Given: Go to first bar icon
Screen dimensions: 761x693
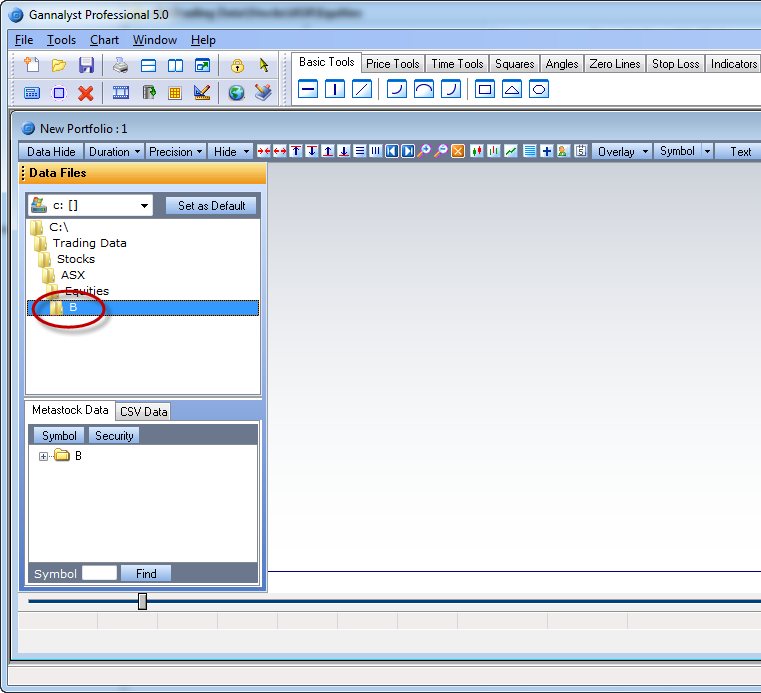Looking at the screenshot, I should pos(392,151).
